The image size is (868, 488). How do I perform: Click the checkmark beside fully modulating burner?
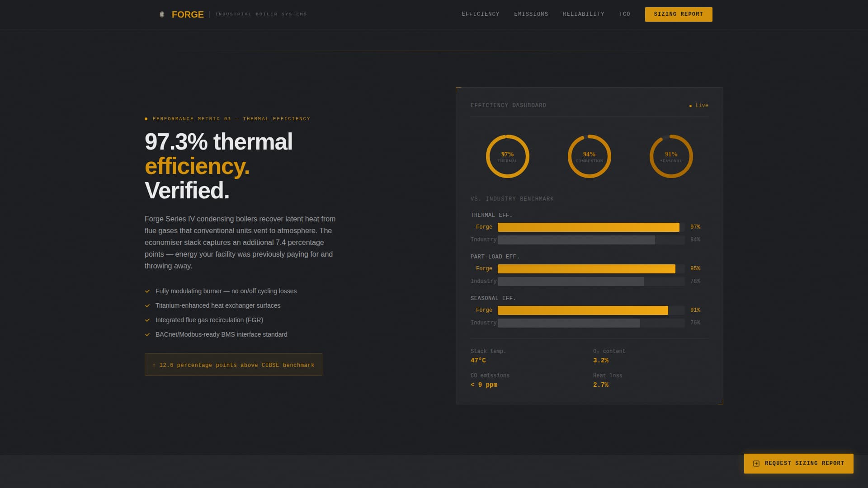click(x=147, y=291)
